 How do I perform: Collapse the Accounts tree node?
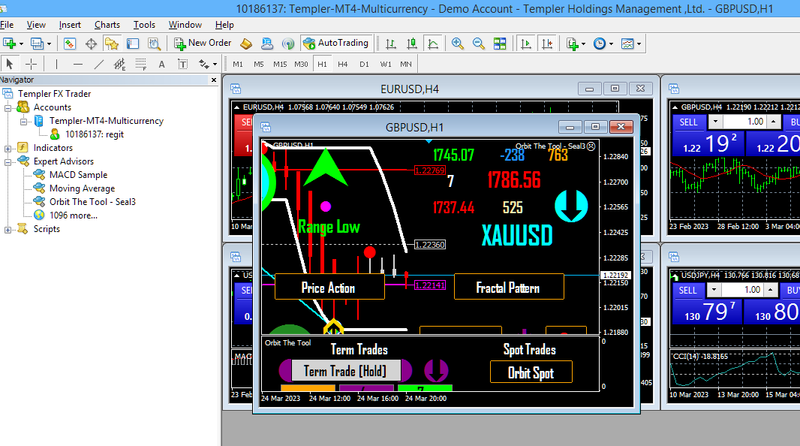[x=8, y=108]
